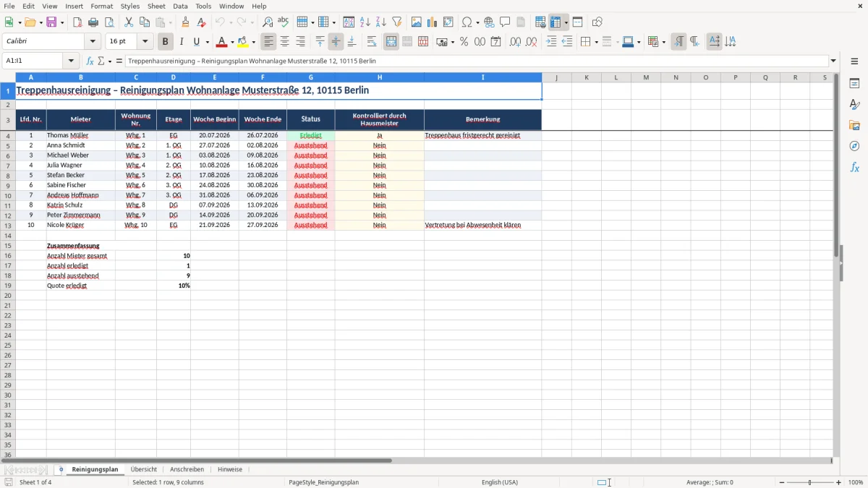Open Print Preview toggle
The height and width of the screenshot is (488, 868).
click(109, 22)
